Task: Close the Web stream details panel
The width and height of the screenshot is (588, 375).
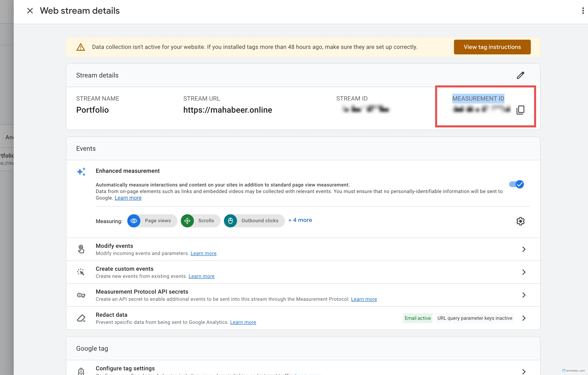Action: (x=30, y=10)
